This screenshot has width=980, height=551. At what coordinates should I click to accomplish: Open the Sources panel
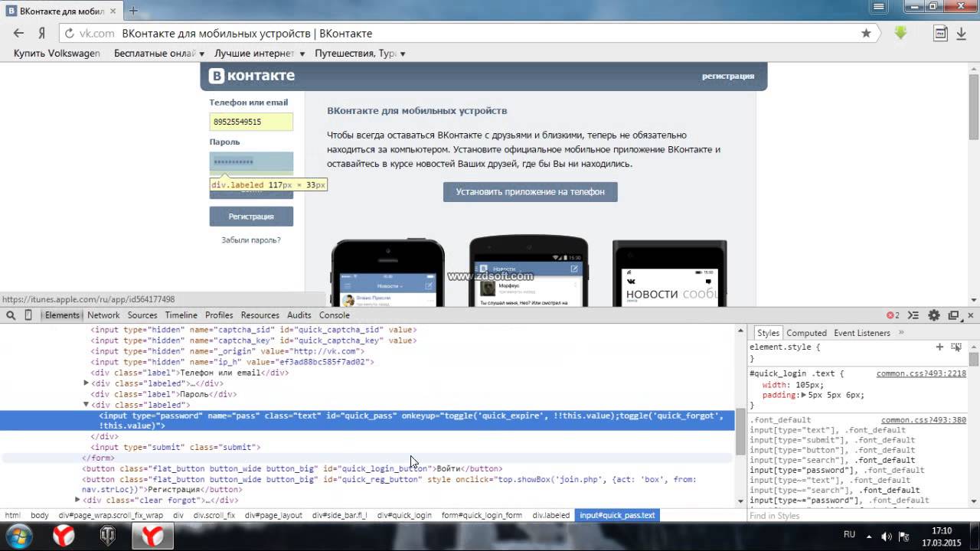(x=142, y=315)
